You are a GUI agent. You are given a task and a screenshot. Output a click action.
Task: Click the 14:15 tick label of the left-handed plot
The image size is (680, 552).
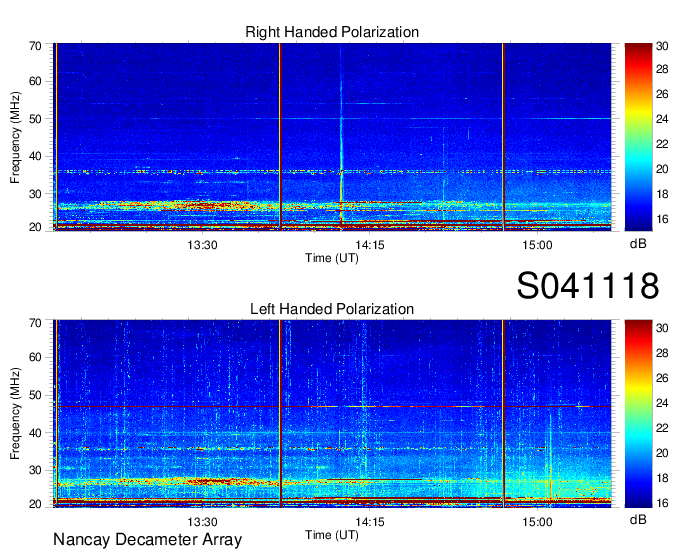pos(370,522)
